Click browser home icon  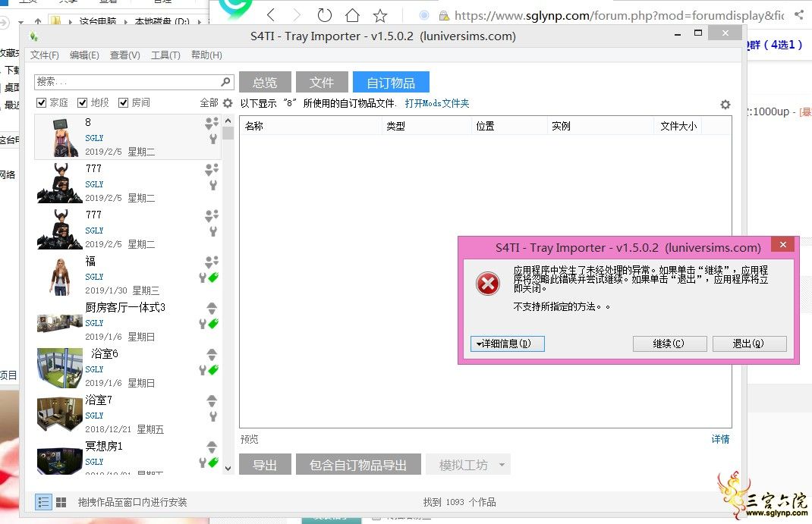352,15
